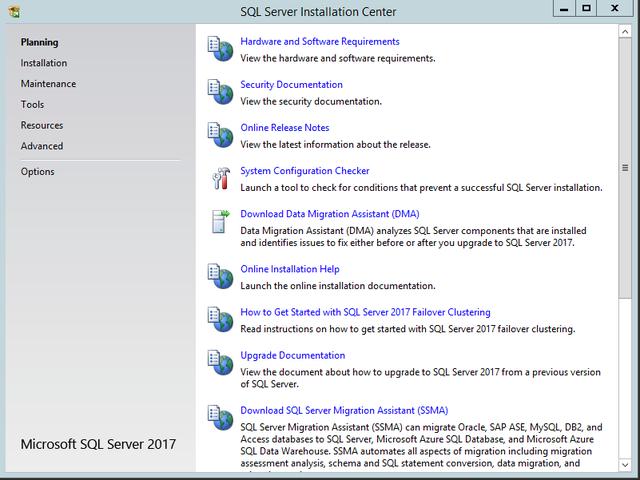
Task: Click the Download Data Migration Assistant server icon
Action: [x=221, y=221]
